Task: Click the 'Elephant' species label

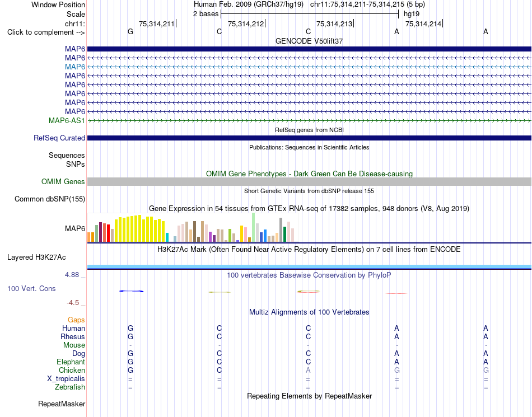Action: [x=71, y=362]
